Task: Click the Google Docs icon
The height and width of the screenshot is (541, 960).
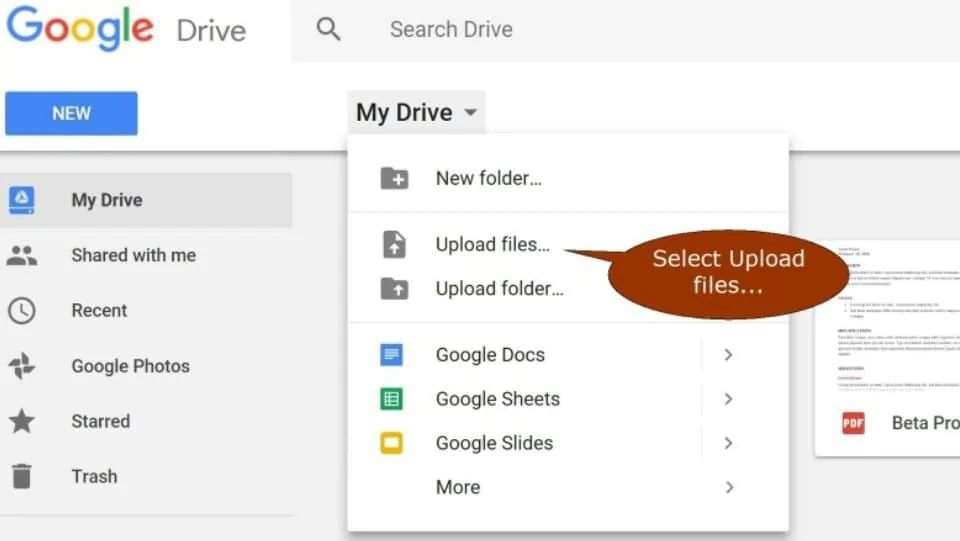Action: (x=391, y=354)
